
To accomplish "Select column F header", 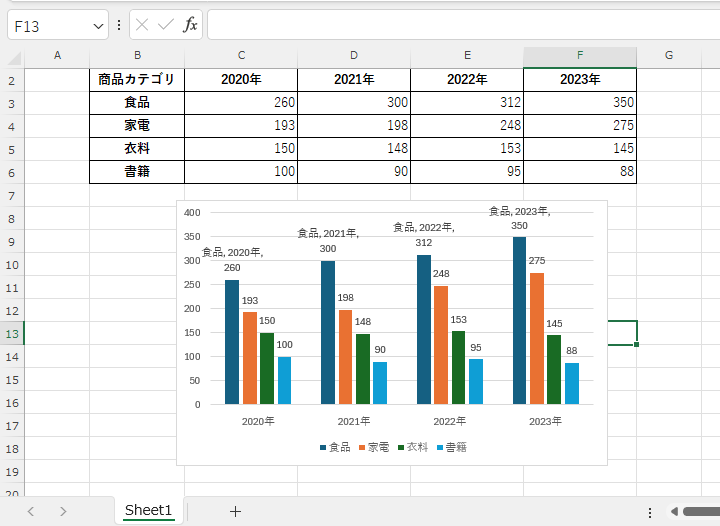I will tap(580, 56).
